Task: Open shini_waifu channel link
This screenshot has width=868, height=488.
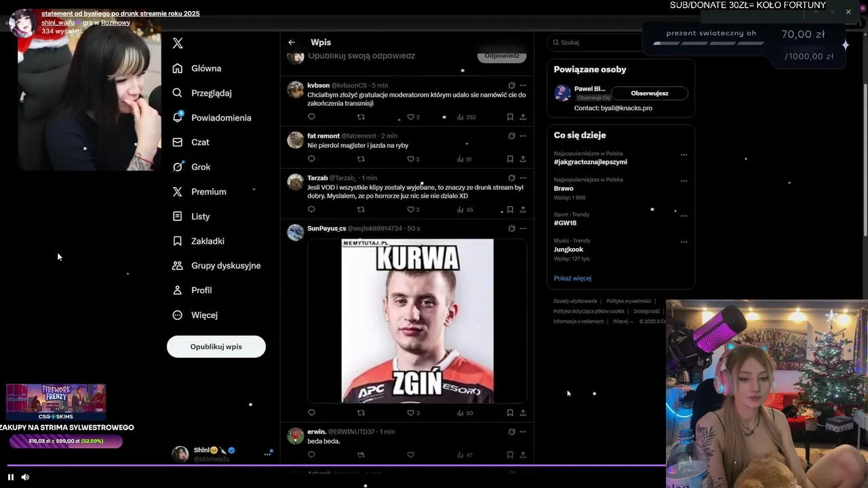Action: 58,22
